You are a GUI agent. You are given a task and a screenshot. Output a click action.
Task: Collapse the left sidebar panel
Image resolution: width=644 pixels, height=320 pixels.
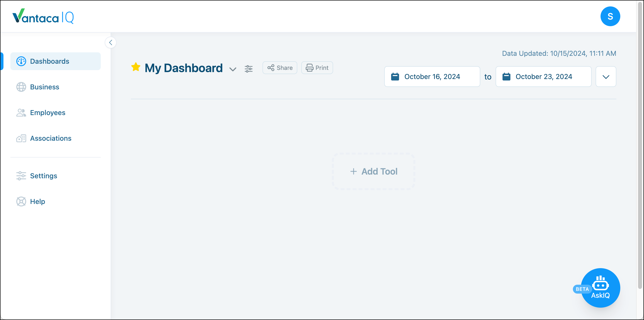click(x=110, y=42)
